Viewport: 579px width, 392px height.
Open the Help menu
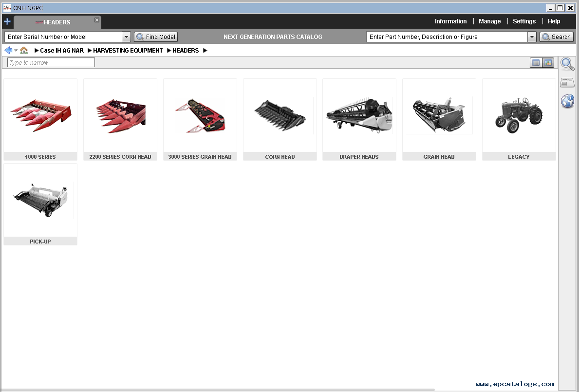point(554,21)
